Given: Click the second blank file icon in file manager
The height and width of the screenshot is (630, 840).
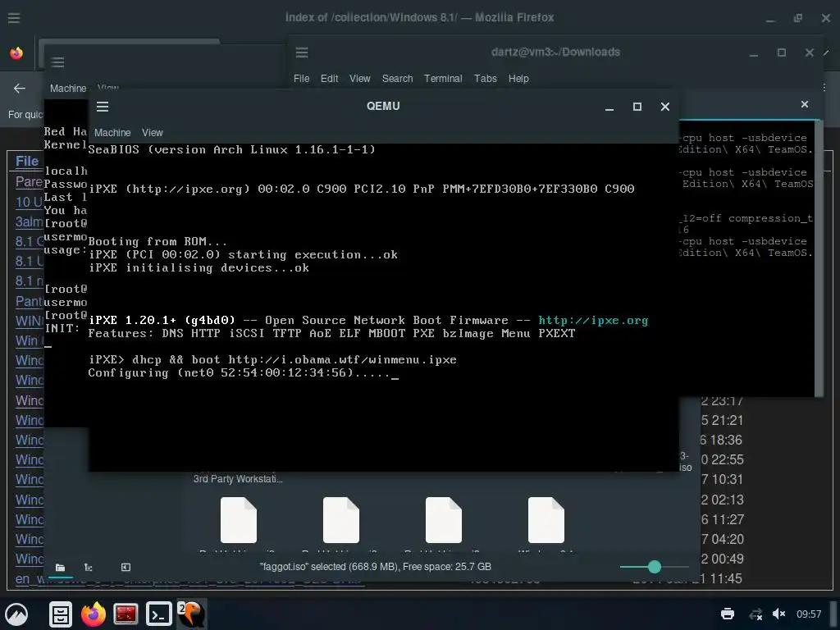Looking at the screenshot, I should 340,519.
